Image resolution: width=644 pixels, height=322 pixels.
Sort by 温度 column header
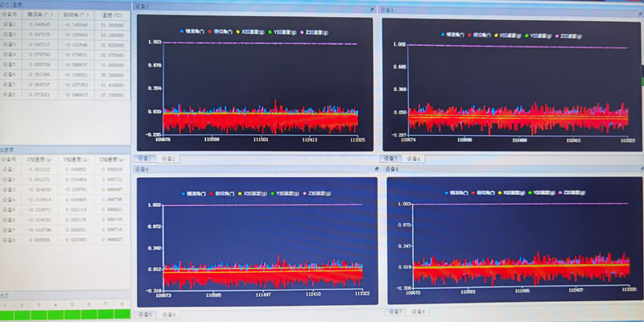pyautogui.click(x=111, y=14)
